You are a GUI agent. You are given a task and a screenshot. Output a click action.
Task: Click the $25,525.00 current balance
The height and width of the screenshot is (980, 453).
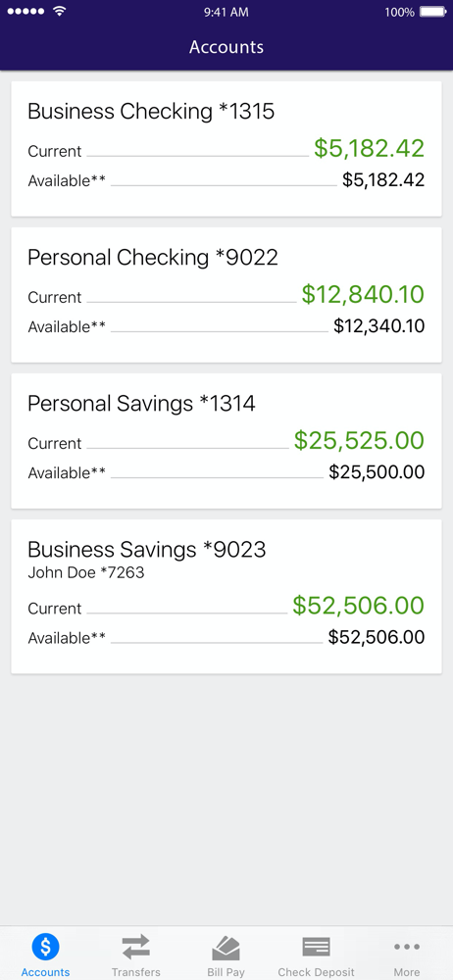click(x=359, y=440)
